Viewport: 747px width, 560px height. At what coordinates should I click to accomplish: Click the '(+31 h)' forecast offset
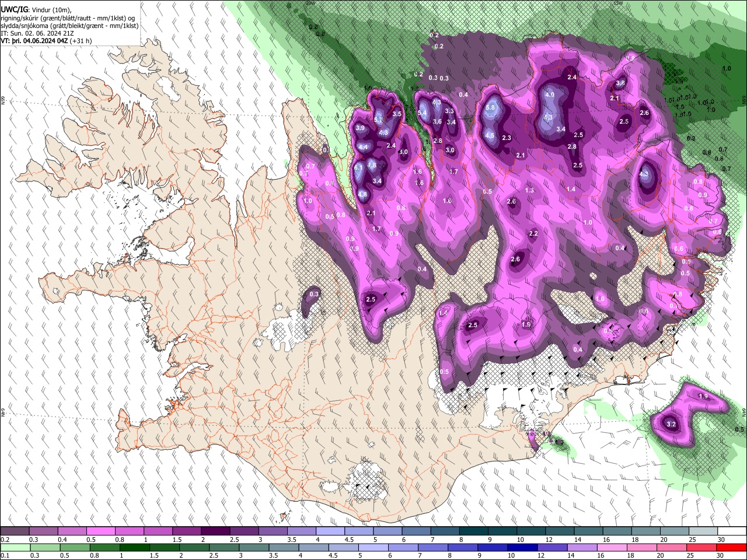(x=81, y=41)
